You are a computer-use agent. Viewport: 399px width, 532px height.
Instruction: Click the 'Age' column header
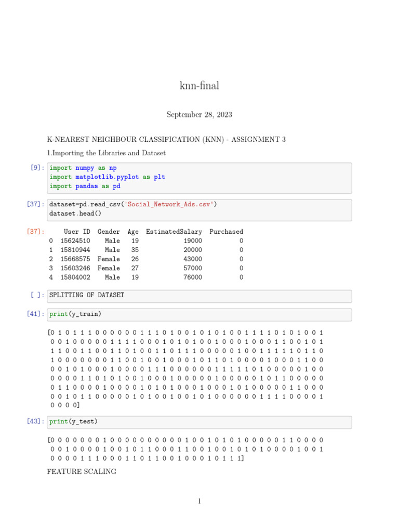(x=133, y=232)
